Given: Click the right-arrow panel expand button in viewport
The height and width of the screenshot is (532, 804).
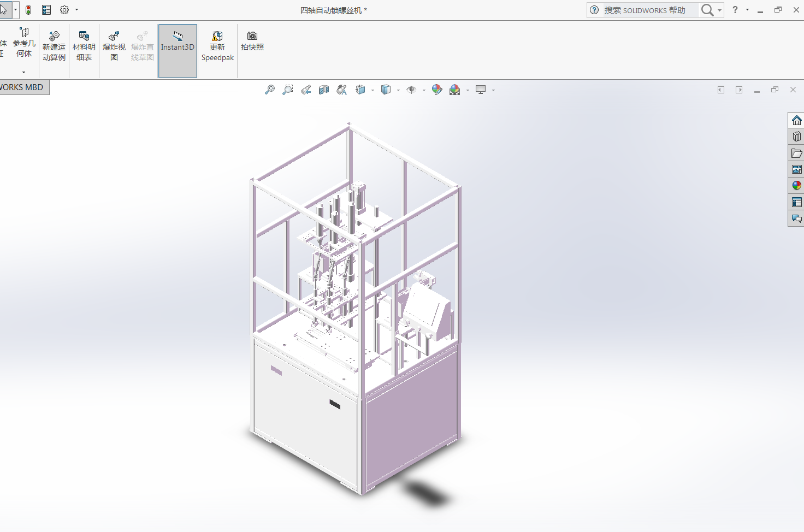Looking at the screenshot, I should point(739,90).
